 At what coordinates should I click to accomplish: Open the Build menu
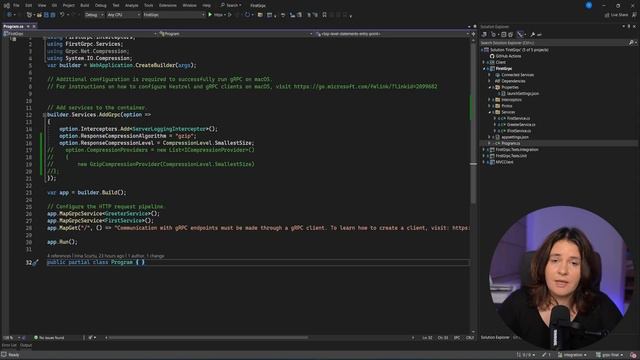pos(84,5)
